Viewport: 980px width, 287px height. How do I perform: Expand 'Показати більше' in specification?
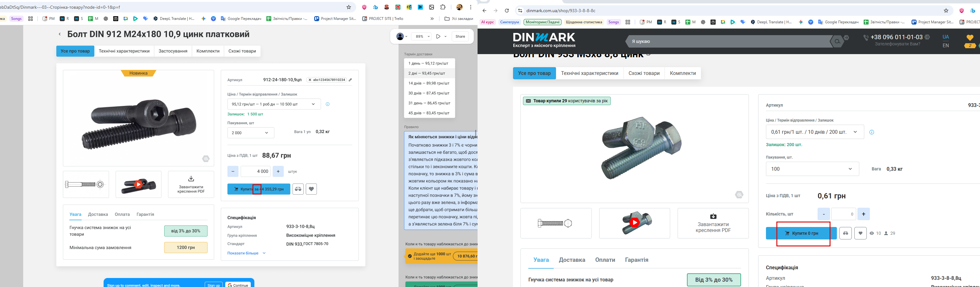pos(246,253)
